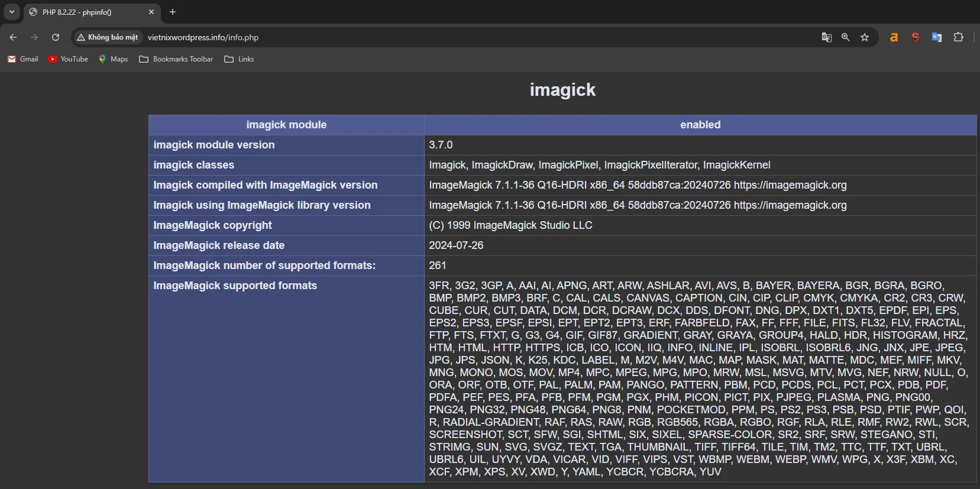Screen dimensions: 980x489
Task: Open the Bookmarks Toolbar folder
Action: (x=176, y=59)
